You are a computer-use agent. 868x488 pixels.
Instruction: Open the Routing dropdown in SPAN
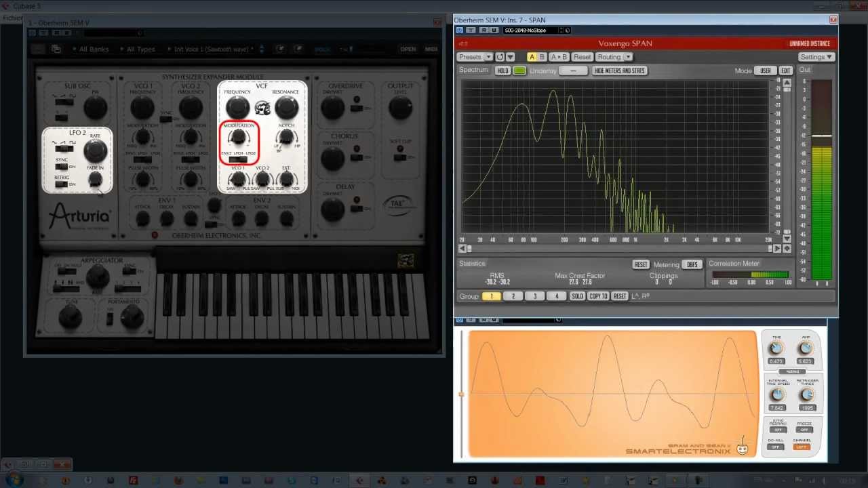tap(614, 57)
